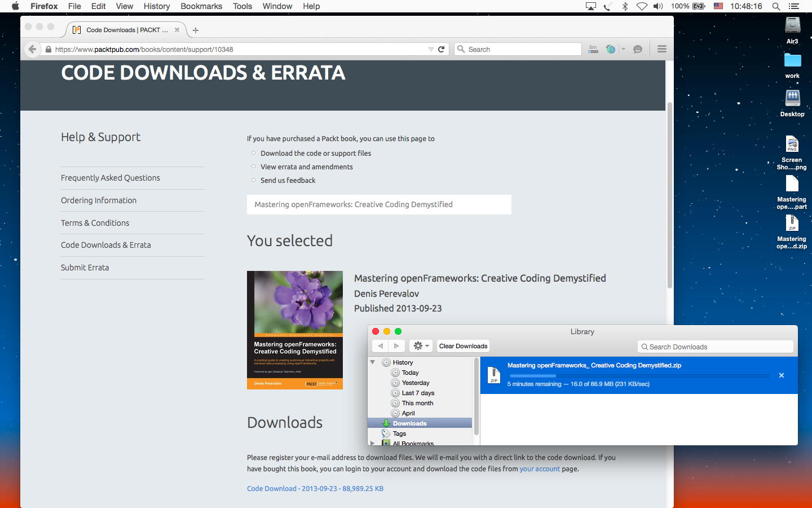Image resolution: width=812 pixels, height=508 pixels.
Task: Select Last 7 days in Library sidebar
Action: [x=418, y=393]
